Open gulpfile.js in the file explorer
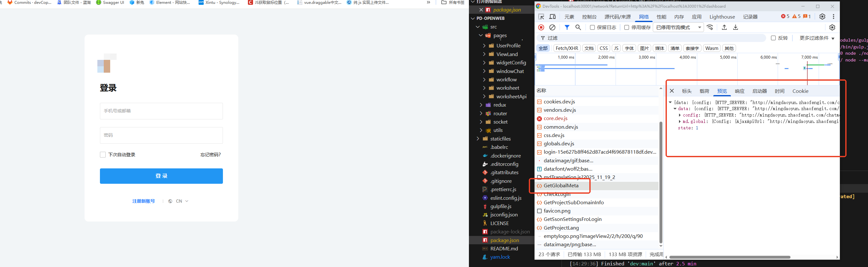This screenshot has height=267, width=868. click(x=501, y=206)
